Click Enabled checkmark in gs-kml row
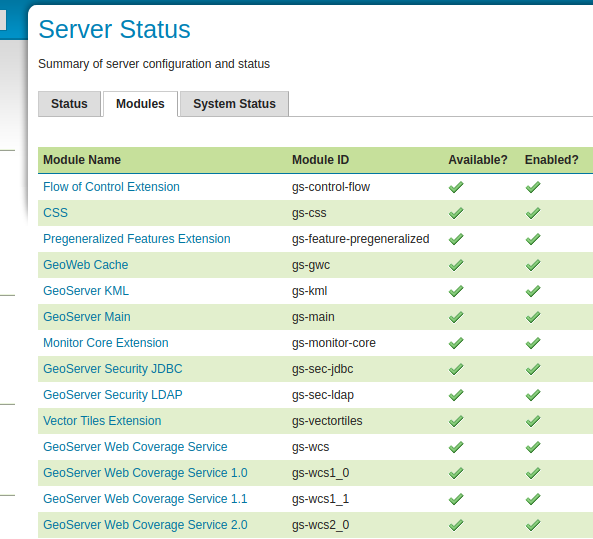 533,291
